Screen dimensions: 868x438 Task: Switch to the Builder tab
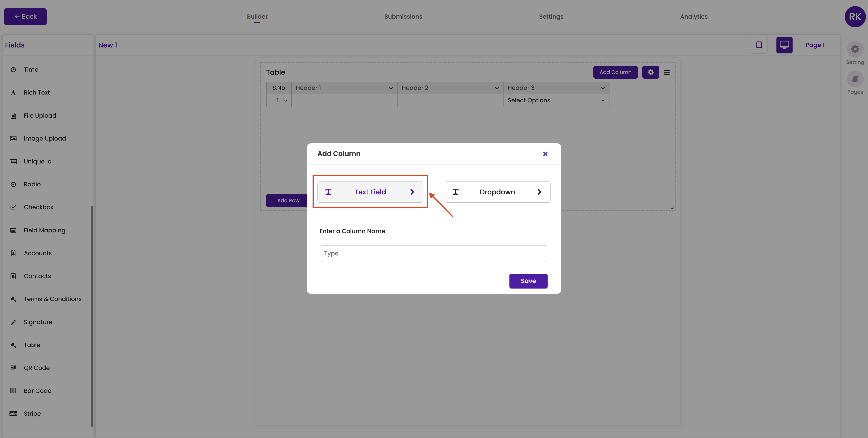257,17
